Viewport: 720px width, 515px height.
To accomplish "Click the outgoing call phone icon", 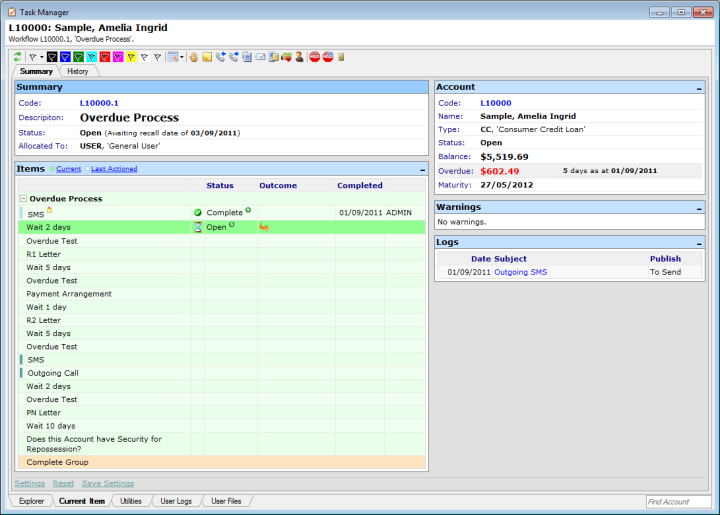I will click(234, 57).
